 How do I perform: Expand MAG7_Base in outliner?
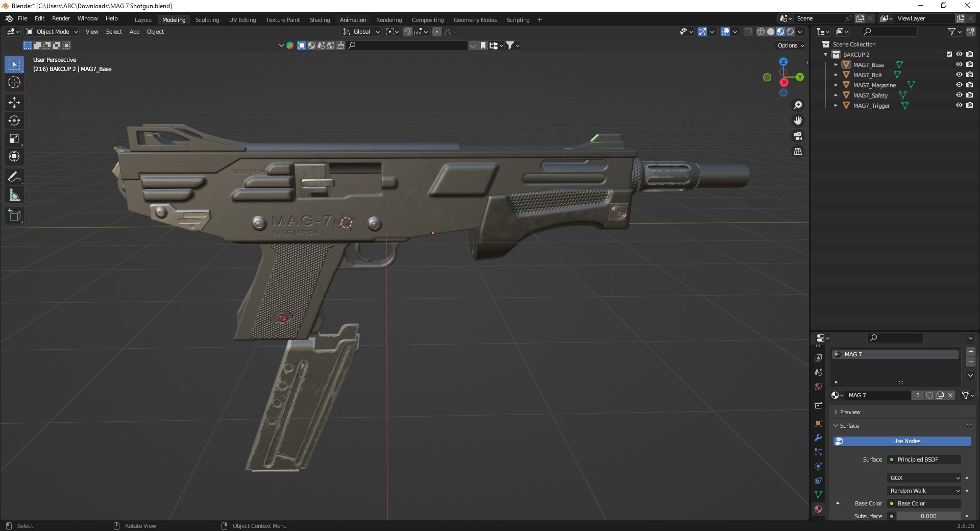(x=836, y=65)
